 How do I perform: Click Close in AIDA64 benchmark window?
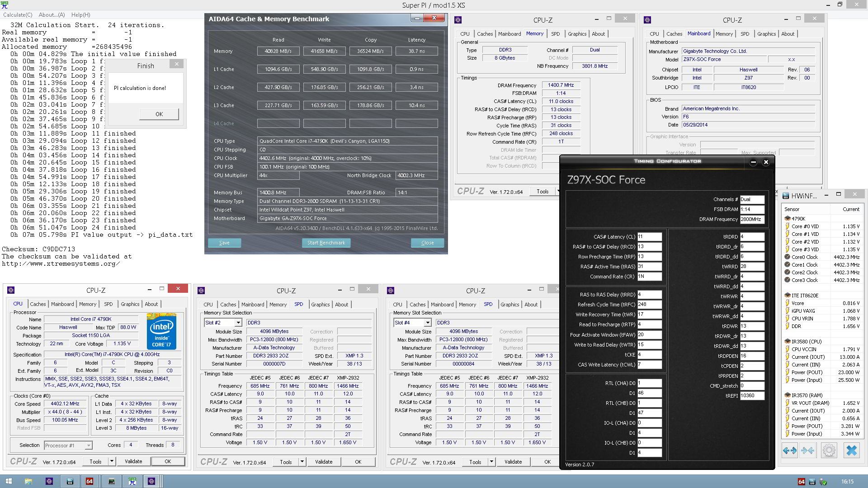(x=427, y=243)
